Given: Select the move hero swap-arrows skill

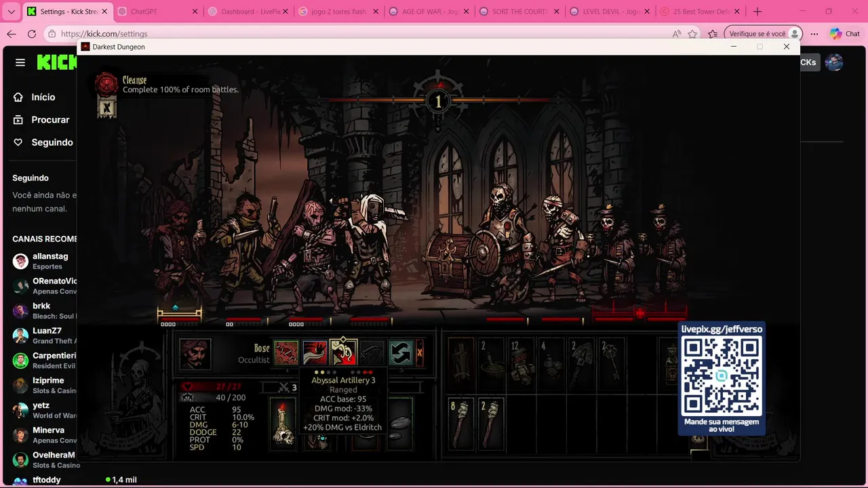Looking at the screenshot, I should coord(401,353).
